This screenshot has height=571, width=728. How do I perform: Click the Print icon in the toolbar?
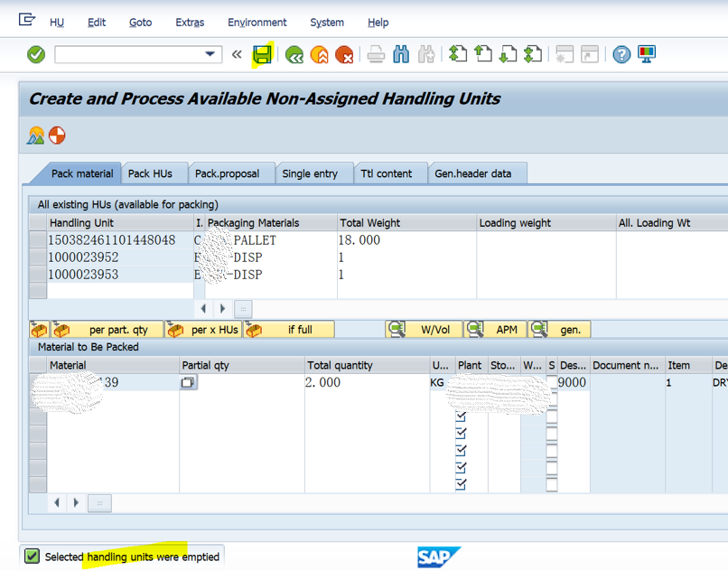[x=375, y=54]
